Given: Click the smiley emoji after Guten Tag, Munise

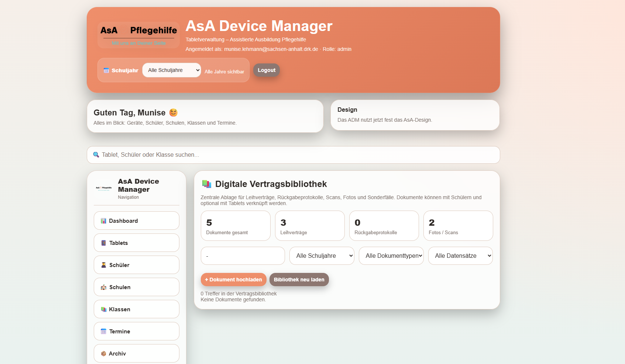Looking at the screenshot, I should point(174,112).
